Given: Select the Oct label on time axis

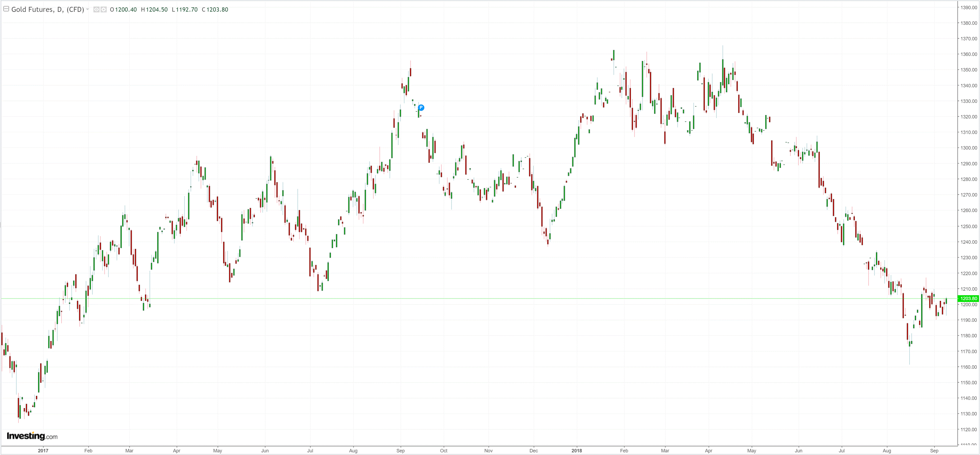Looking at the screenshot, I should click(x=444, y=451).
